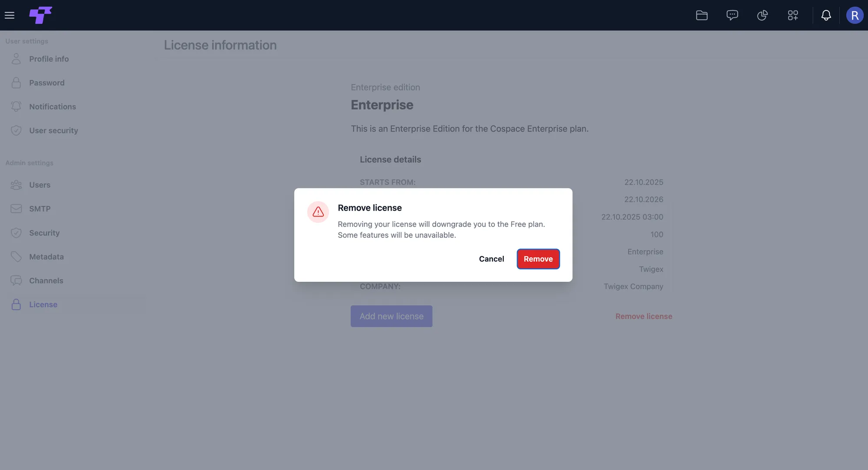Open the Channels admin page

tap(46, 281)
